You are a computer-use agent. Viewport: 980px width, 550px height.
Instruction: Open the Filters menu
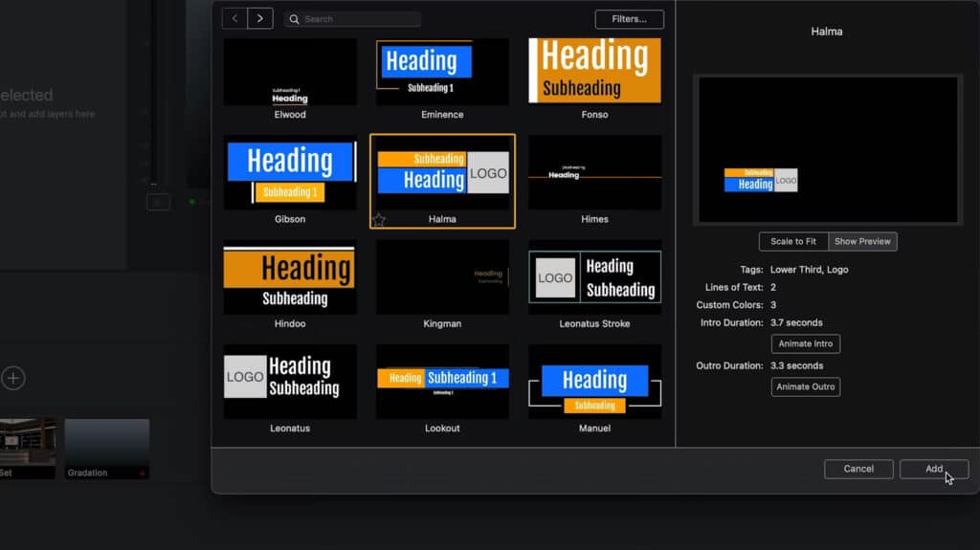[x=629, y=19]
